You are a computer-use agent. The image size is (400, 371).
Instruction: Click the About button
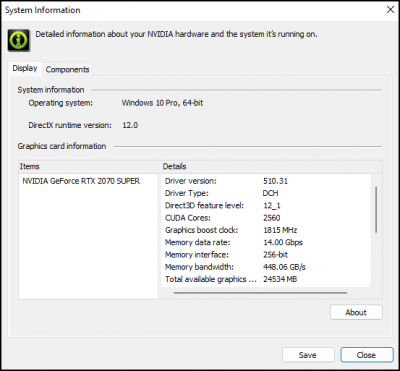356,312
